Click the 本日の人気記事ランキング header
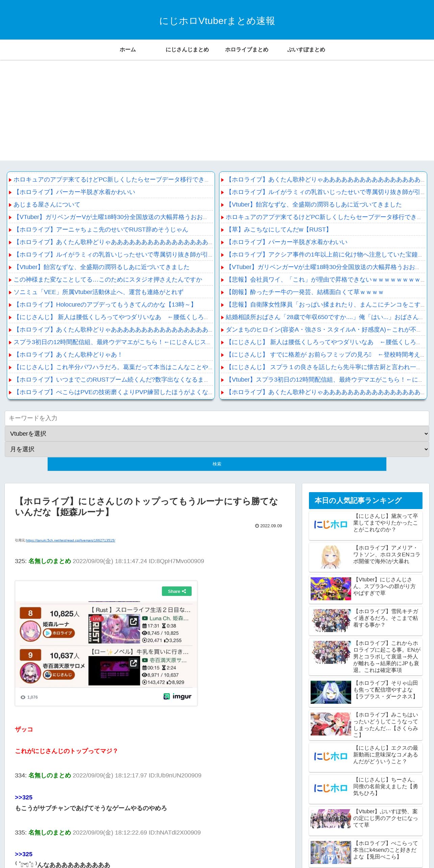 point(366,501)
